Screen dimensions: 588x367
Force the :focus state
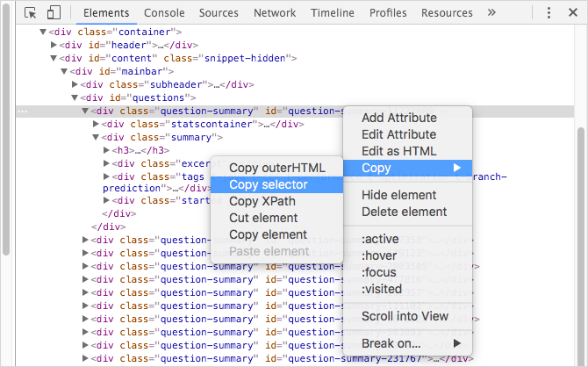tap(407, 272)
